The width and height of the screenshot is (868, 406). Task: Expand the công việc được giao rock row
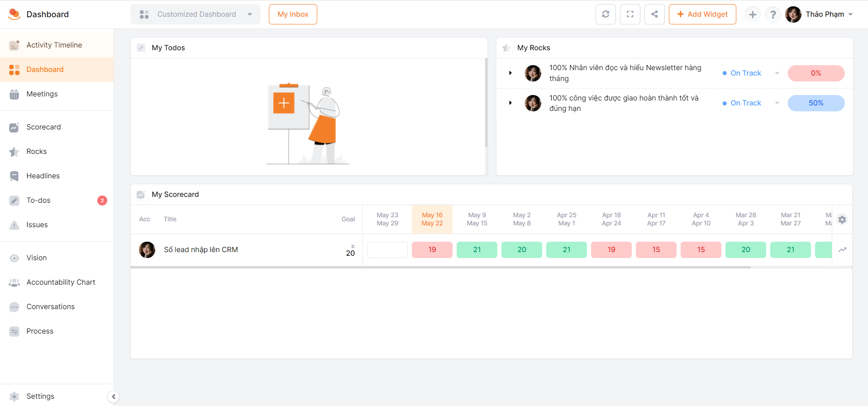coord(510,103)
